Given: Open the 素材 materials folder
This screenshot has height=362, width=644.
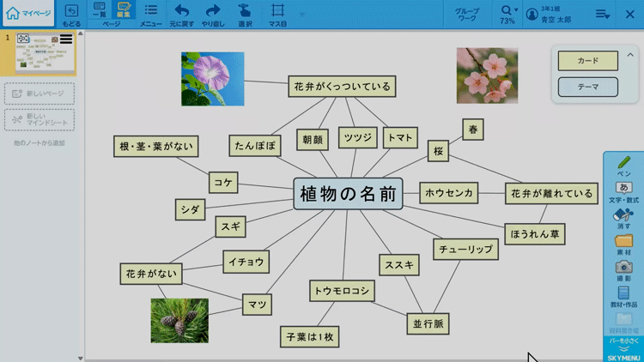Looking at the screenshot, I should tap(623, 245).
